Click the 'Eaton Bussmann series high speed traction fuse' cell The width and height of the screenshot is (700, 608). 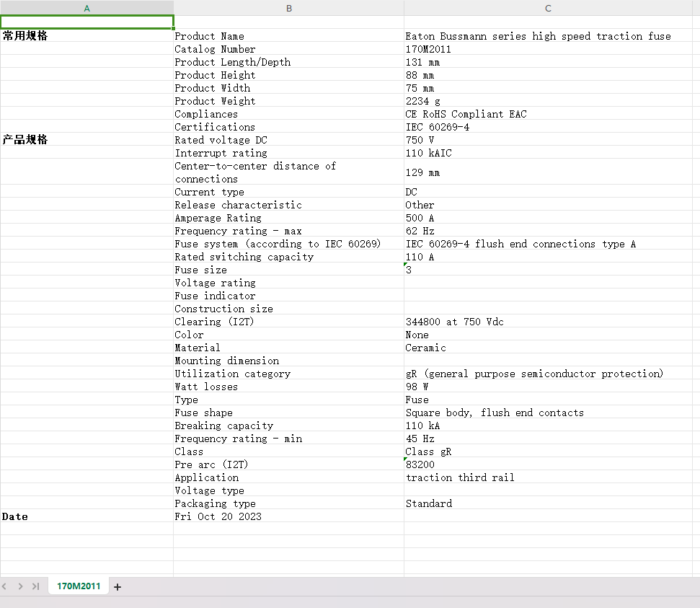point(548,36)
